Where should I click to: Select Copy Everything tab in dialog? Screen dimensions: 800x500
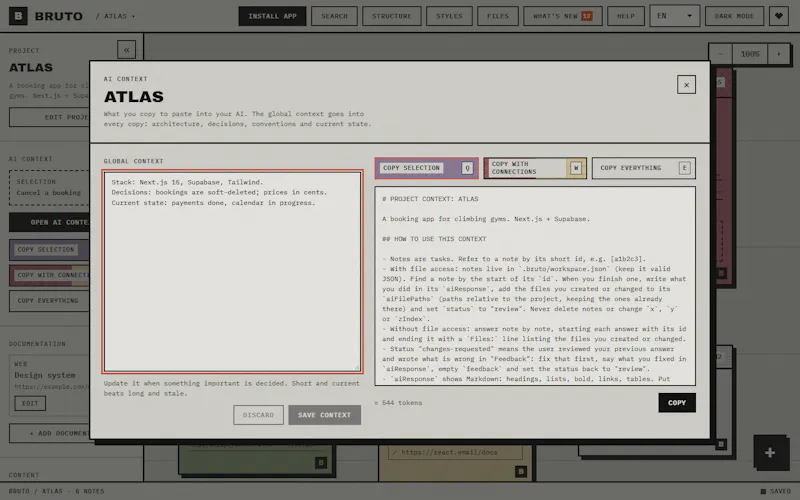coord(644,168)
